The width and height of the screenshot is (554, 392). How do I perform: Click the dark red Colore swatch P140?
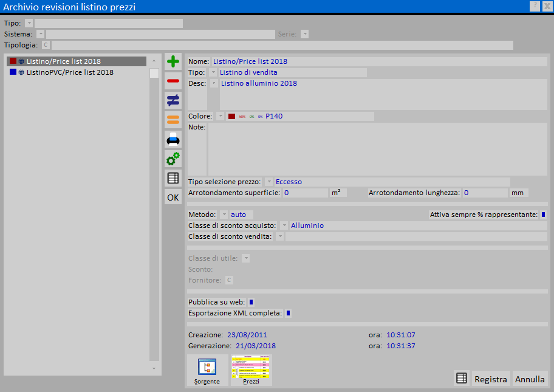coord(232,116)
